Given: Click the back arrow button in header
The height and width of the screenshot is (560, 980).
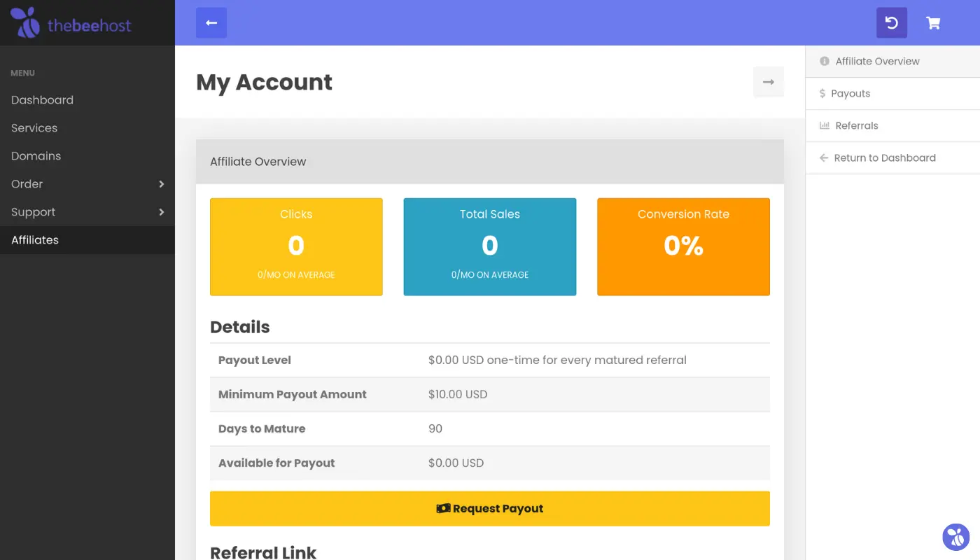Looking at the screenshot, I should [x=211, y=23].
